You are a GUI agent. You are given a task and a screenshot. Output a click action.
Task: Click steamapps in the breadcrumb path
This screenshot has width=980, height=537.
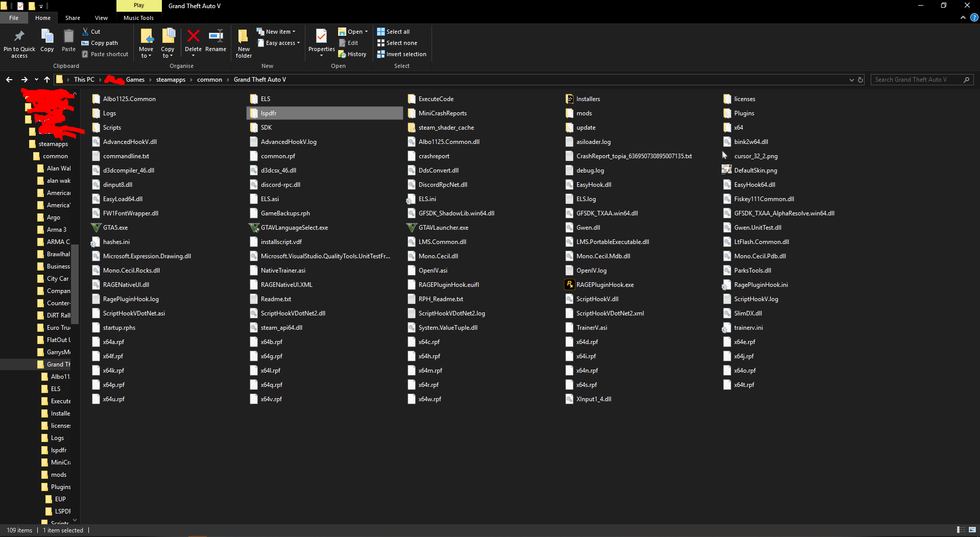[x=171, y=80]
